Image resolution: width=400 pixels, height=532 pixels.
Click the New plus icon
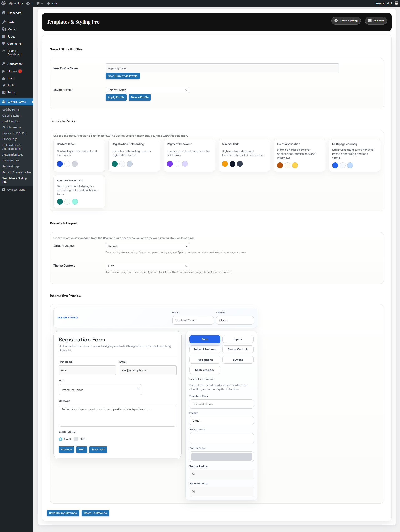tap(48, 3)
